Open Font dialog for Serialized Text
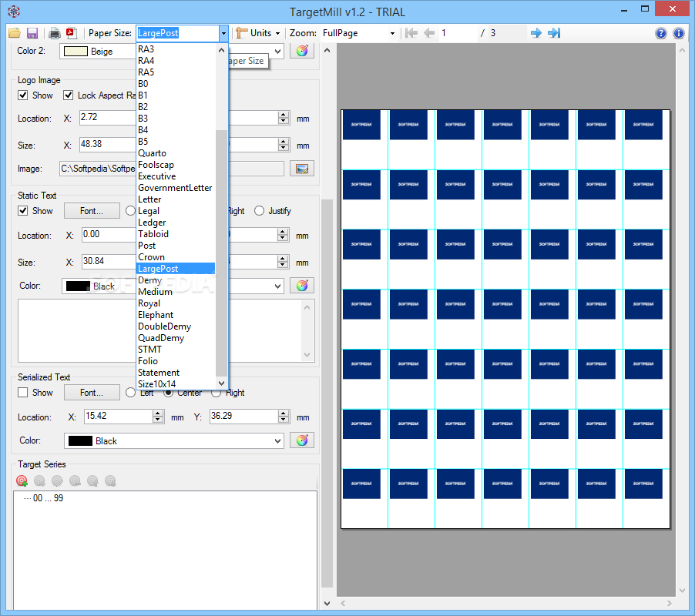This screenshot has height=616, width=695. (x=92, y=393)
